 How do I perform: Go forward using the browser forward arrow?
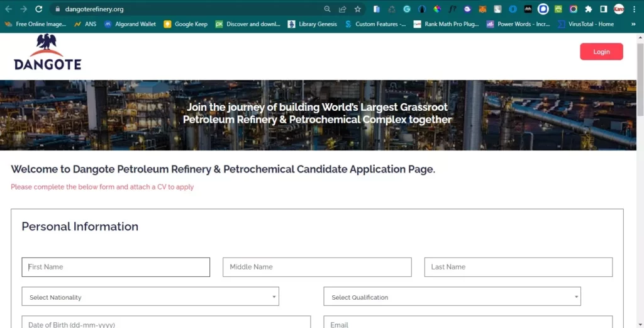[x=23, y=9]
